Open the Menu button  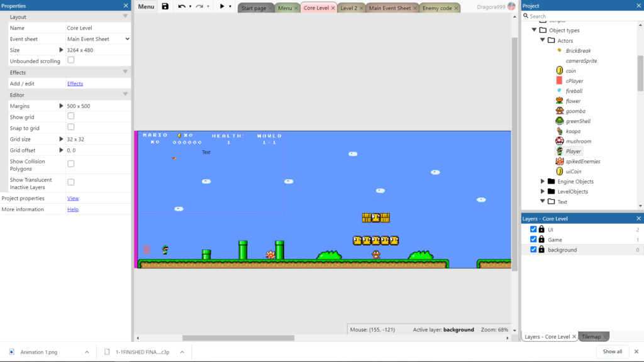click(146, 6)
